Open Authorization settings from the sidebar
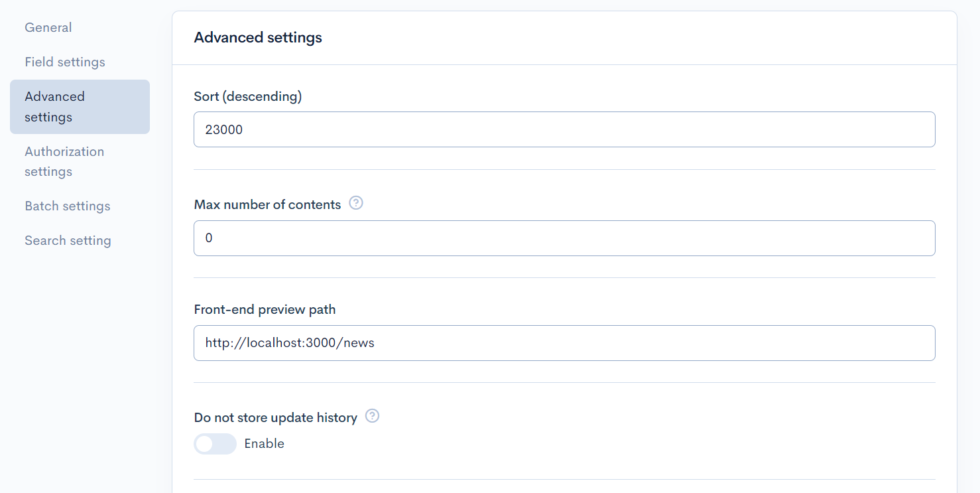Image resolution: width=980 pixels, height=493 pixels. (x=64, y=161)
